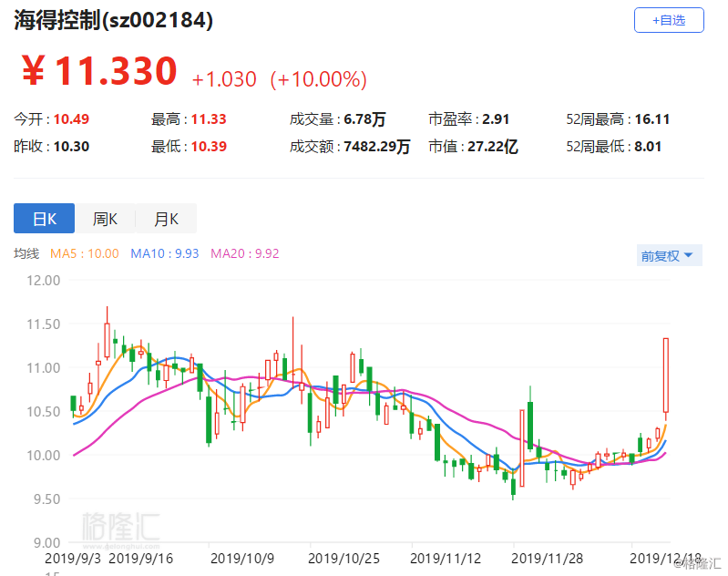Click the 9.00 y-axis price label
The image size is (728, 576).
pos(46,542)
